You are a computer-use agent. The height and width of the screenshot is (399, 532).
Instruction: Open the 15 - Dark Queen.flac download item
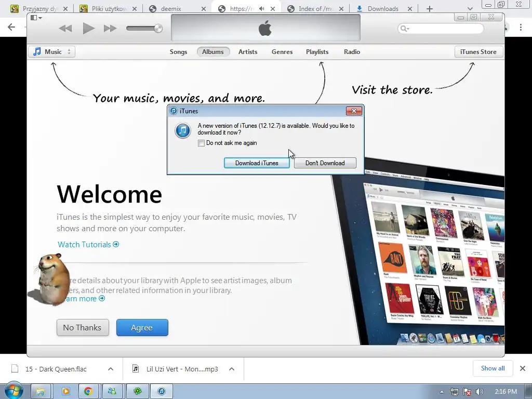pos(56,369)
